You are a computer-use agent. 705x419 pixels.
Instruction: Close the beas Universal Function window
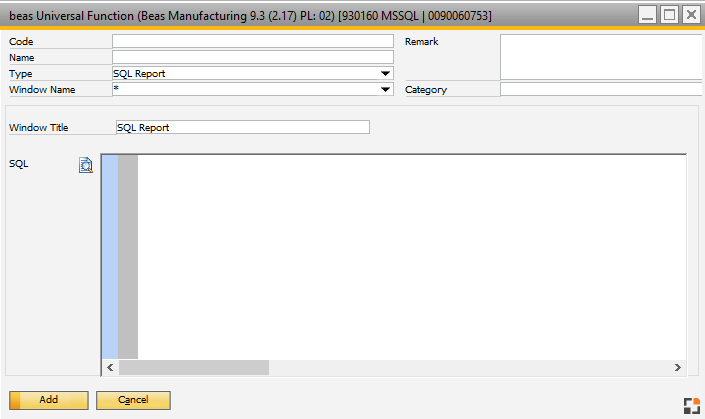click(690, 16)
